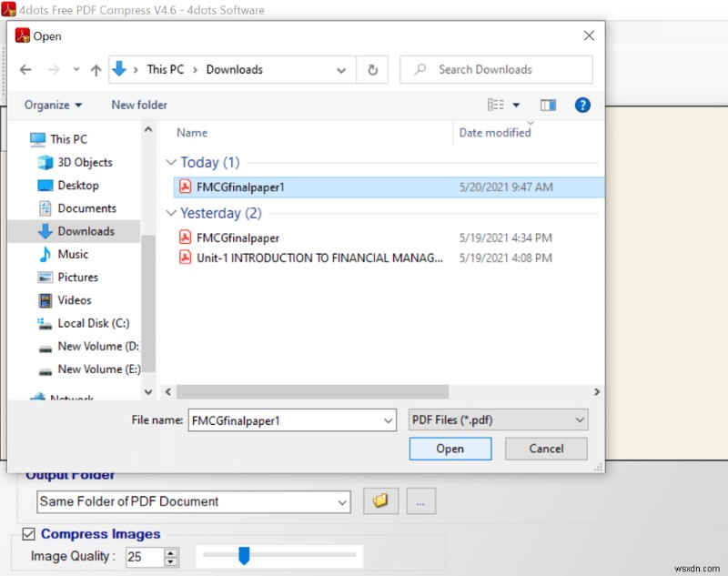Click the Help question mark icon
Screen dimensions: 728x576
pyautogui.click(x=582, y=105)
